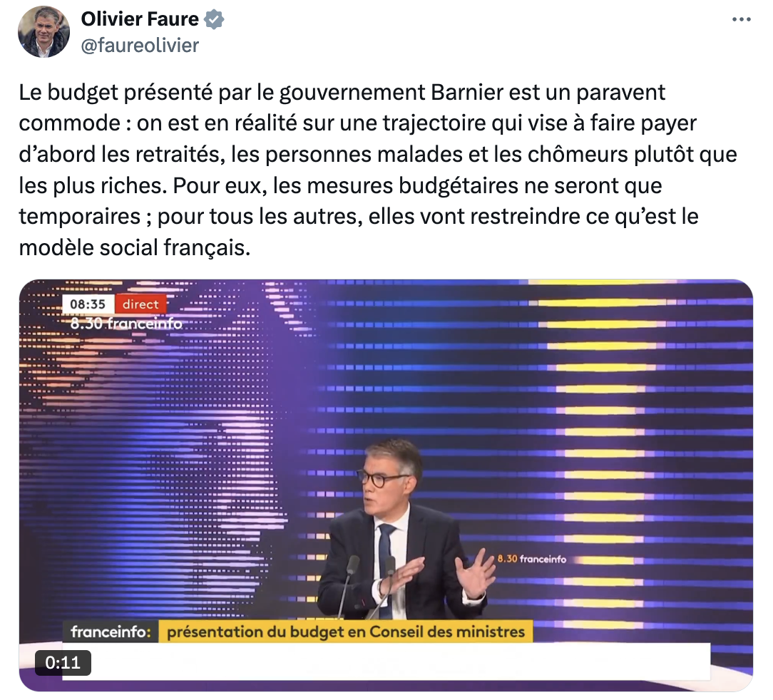
Task: Click the white ticker bar under the banner
Action: coord(386,662)
